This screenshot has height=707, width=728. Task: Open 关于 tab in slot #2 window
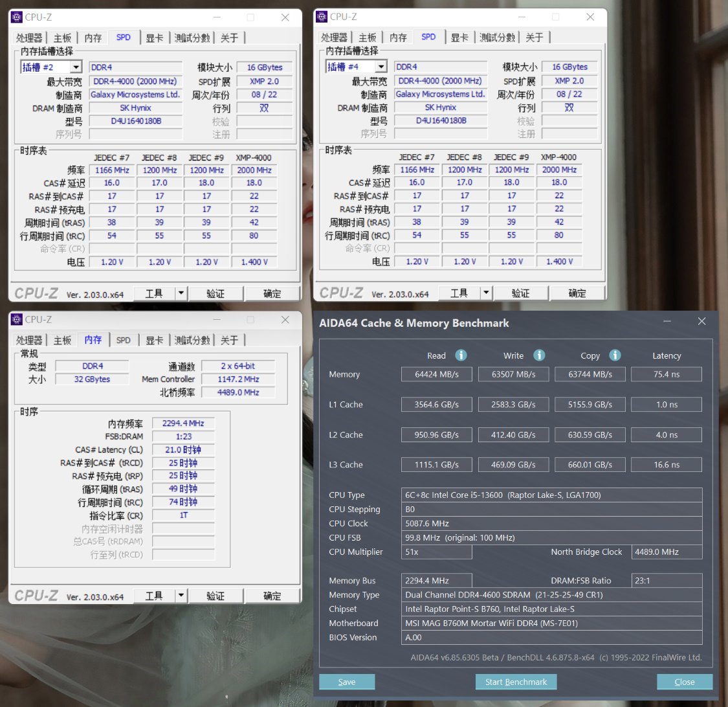tap(229, 38)
